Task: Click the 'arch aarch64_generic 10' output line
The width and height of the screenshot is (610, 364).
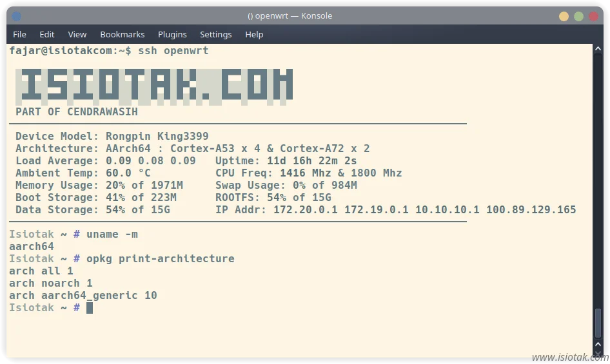Action: coord(83,296)
